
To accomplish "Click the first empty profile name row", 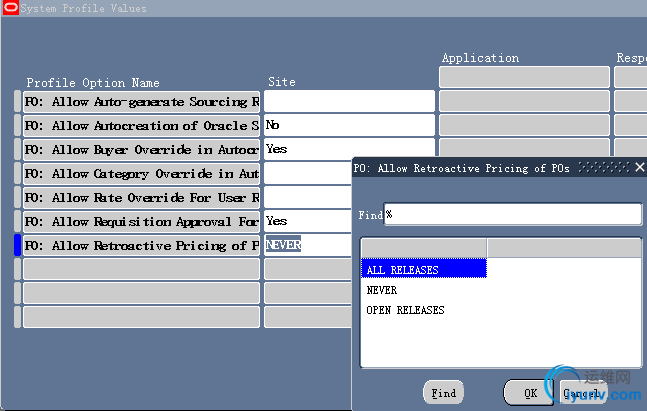I will coord(142,269).
